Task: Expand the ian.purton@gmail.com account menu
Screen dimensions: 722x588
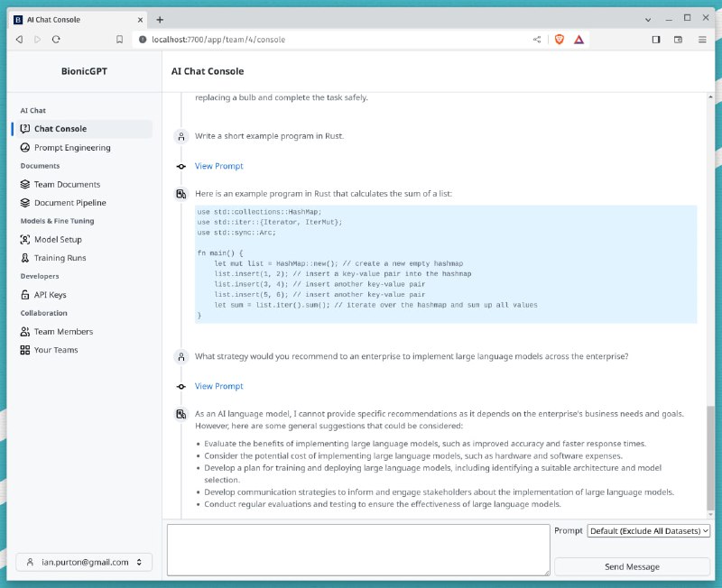Action: click(84, 562)
